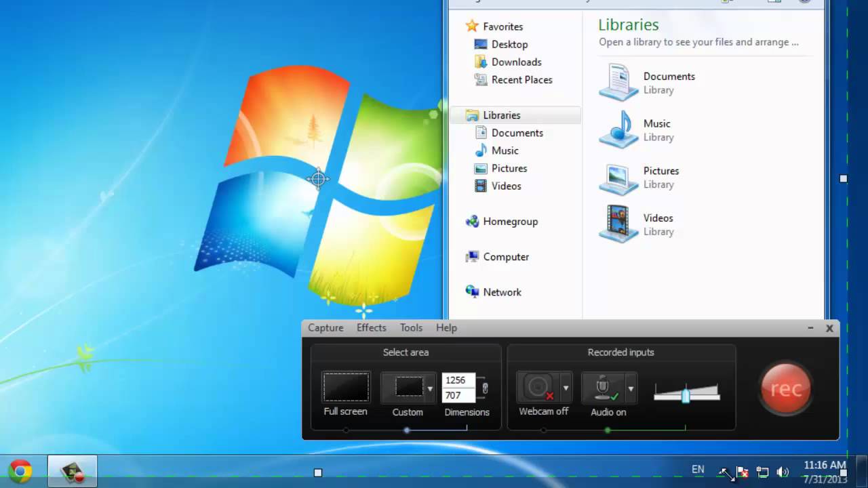Open the Documents Library icon
The height and width of the screenshot is (488, 868).
pyautogui.click(x=617, y=81)
